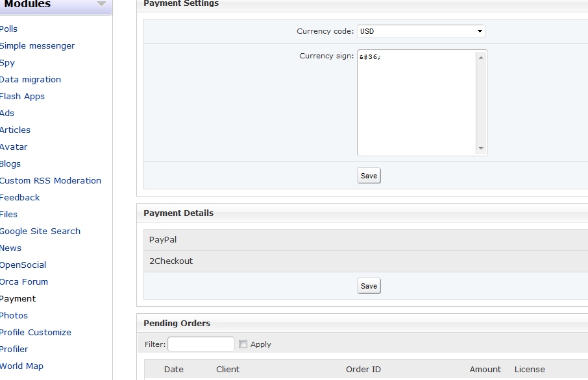
Task: Save the Payment Settings
Action: coord(369,176)
